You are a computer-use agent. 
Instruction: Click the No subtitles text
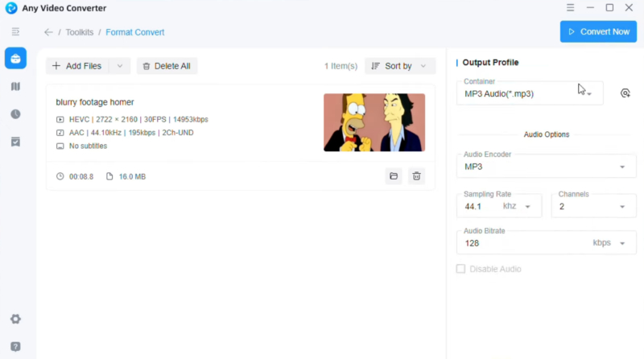coord(88,146)
